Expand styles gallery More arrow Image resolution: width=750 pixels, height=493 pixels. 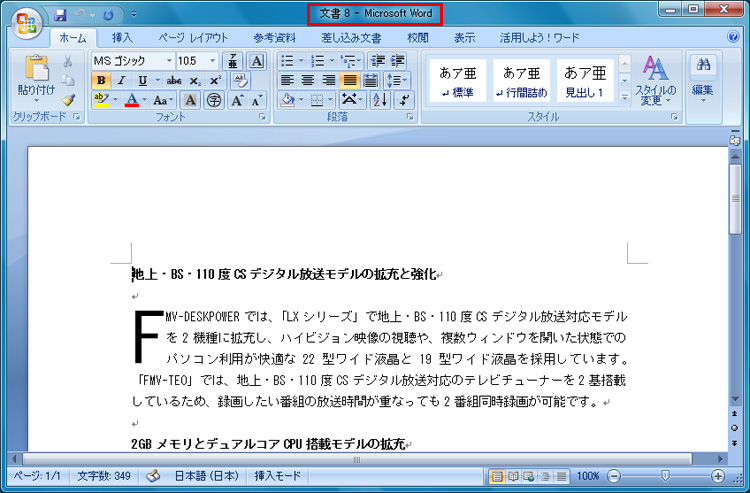click(624, 98)
